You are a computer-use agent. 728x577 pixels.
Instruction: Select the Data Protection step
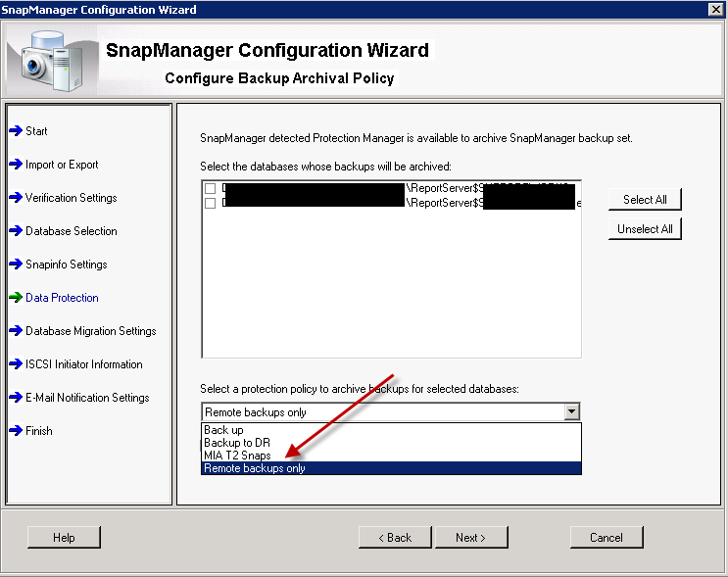click(x=62, y=298)
